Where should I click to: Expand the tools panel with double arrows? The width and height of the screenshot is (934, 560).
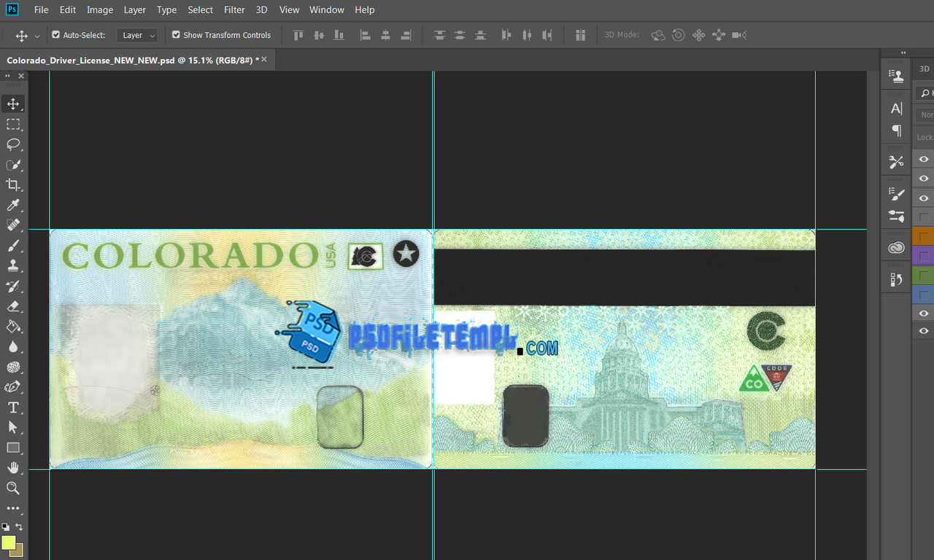tap(9, 76)
